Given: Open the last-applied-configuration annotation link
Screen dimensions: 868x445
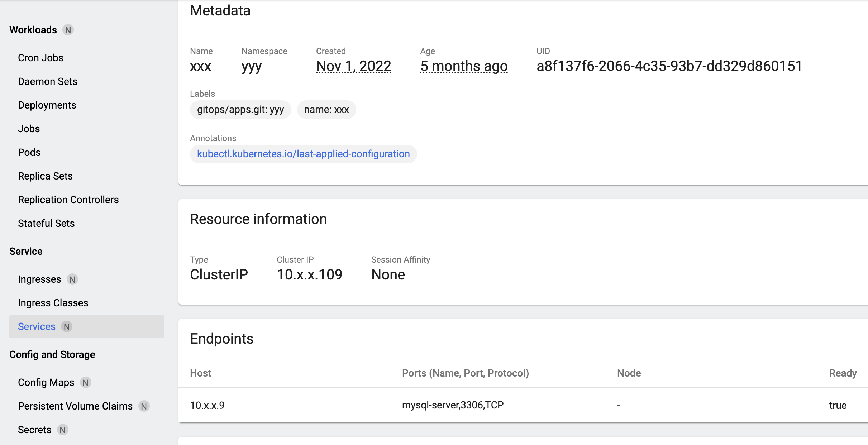Looking at the screenshot, I should click(303, 154).
